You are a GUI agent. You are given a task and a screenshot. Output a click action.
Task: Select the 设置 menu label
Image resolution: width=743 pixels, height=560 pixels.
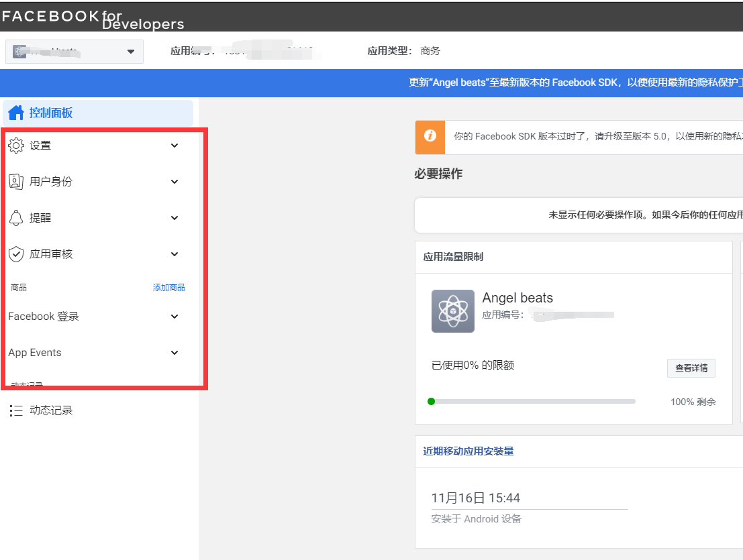(x=40, y=146)
